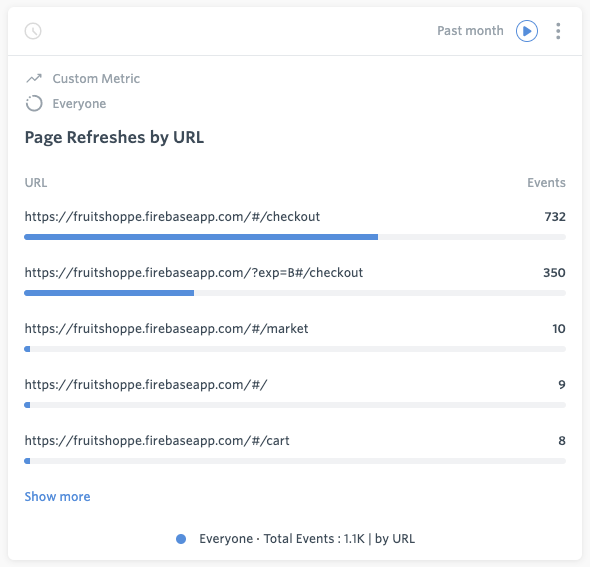Click the 732 events progress bar
The width and height of the screenshot is (590, 567).
tap(295, 237)
